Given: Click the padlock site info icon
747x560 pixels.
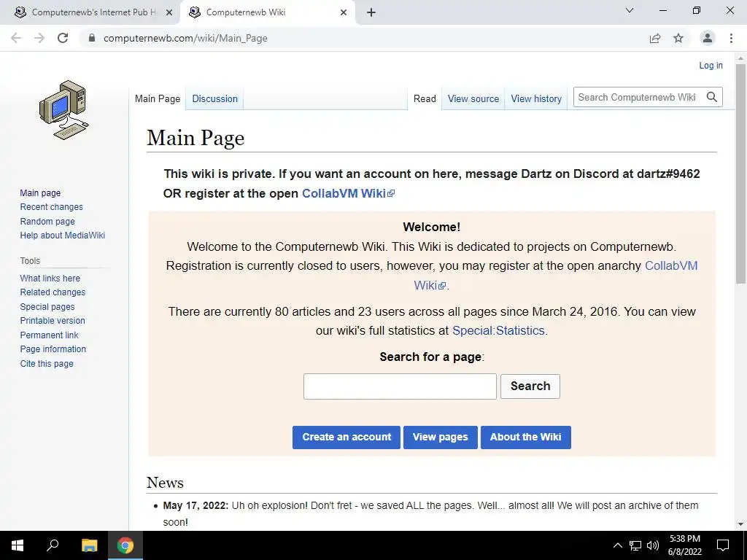Looking at the screenshot, I should point(92,38).
